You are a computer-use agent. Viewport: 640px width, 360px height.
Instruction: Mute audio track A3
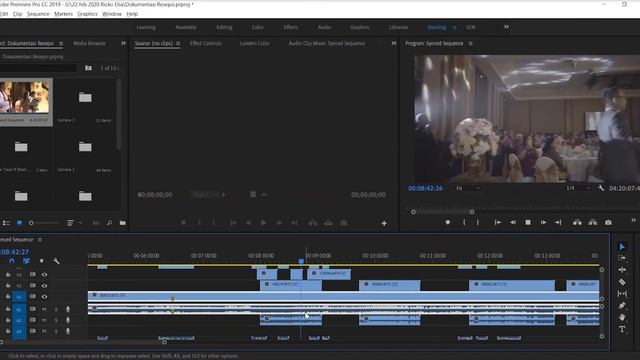[x=44, y=331]
